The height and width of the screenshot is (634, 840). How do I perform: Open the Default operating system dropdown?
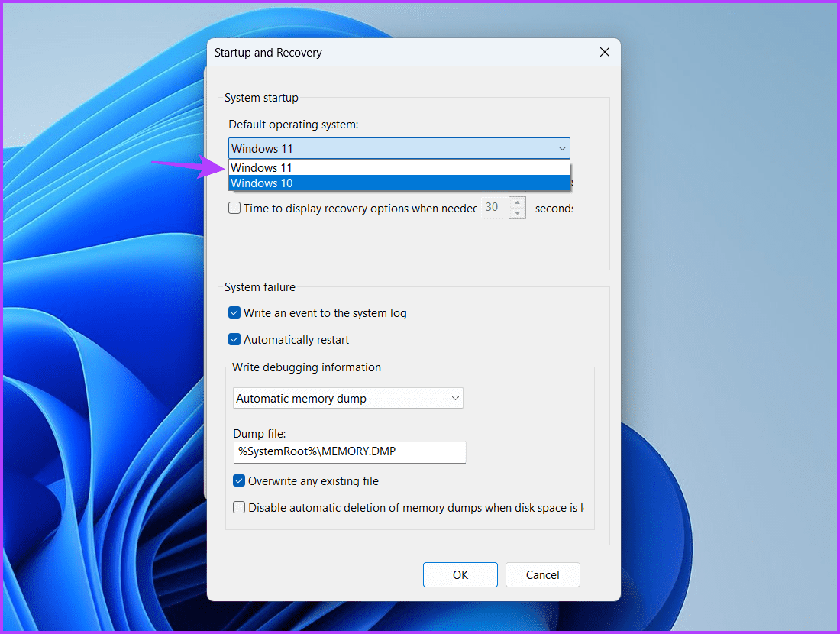[x=399, y=148]
